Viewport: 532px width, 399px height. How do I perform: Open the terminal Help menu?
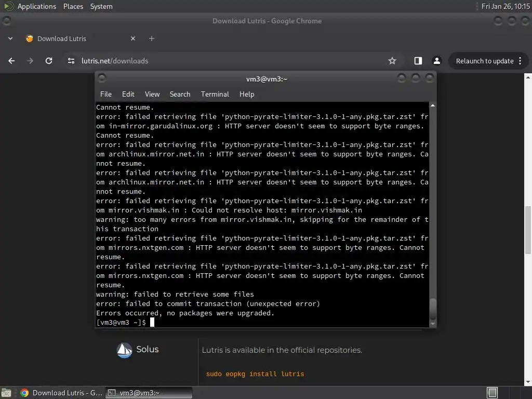click(x=247, y=94)
